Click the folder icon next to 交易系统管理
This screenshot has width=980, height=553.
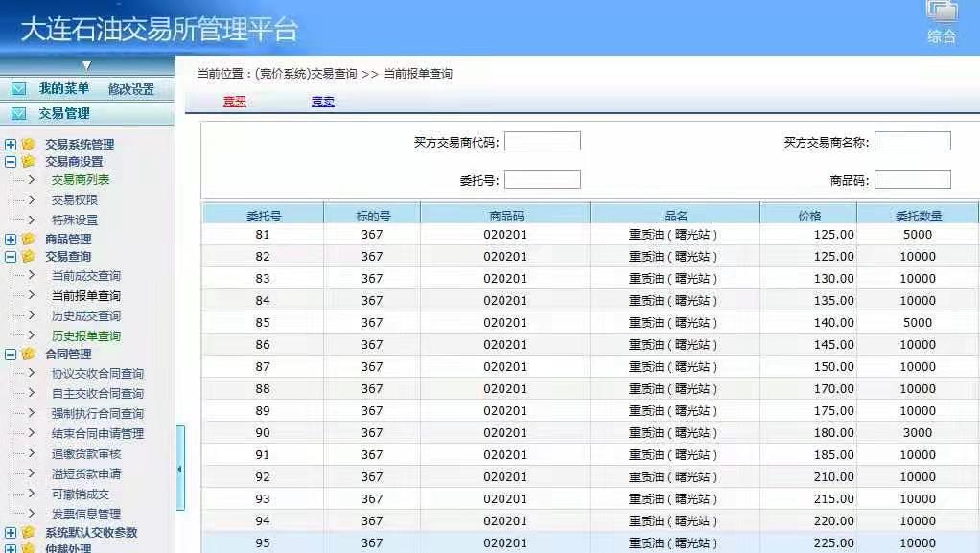(x=29, y=145)
